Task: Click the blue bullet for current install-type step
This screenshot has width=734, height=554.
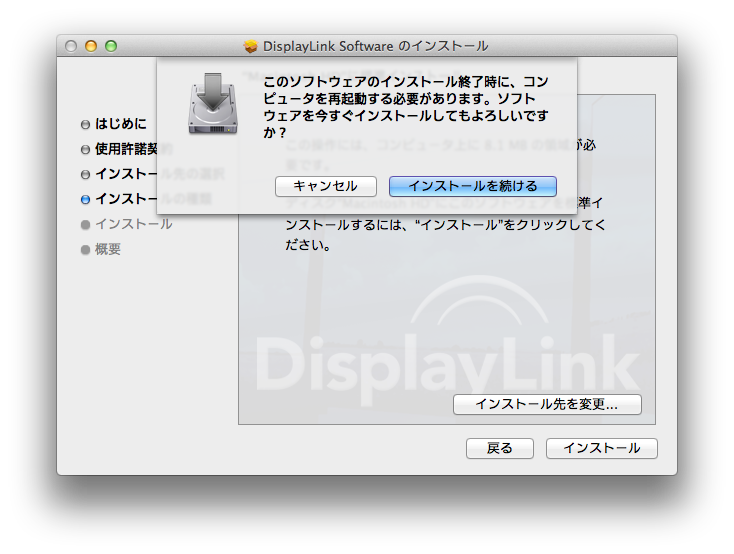Action: click(x=85, y=199)
